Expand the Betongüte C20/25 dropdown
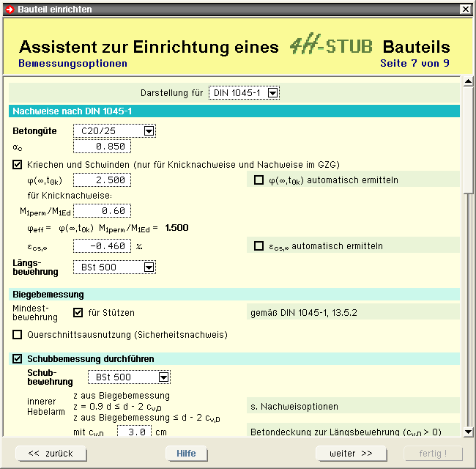This screenshot has width=476, height=469. (149, 131)
